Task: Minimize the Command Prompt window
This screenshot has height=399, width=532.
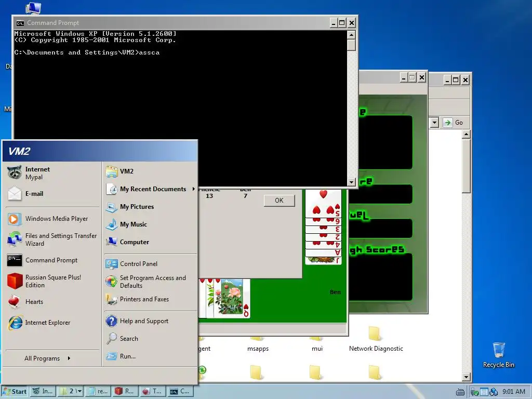Action: [x=334, y=23]
